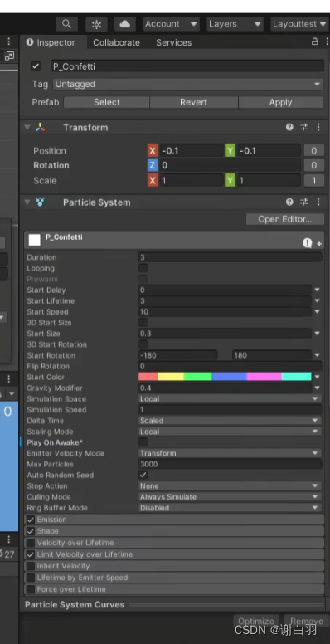
Task: Click the white P_Confetti material thumbnail
Action: point(35,240)
